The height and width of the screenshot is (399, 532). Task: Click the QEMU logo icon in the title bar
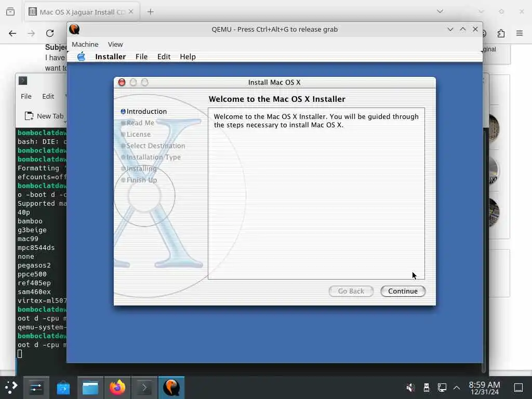coord(74,29)
